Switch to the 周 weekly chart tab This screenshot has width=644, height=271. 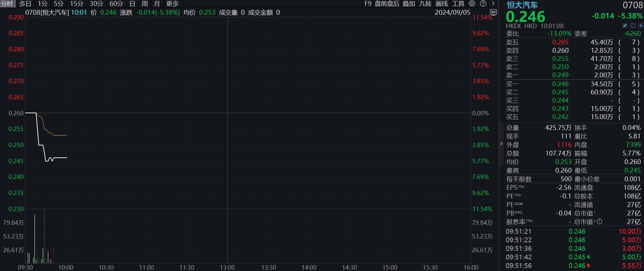click(145, 4)
